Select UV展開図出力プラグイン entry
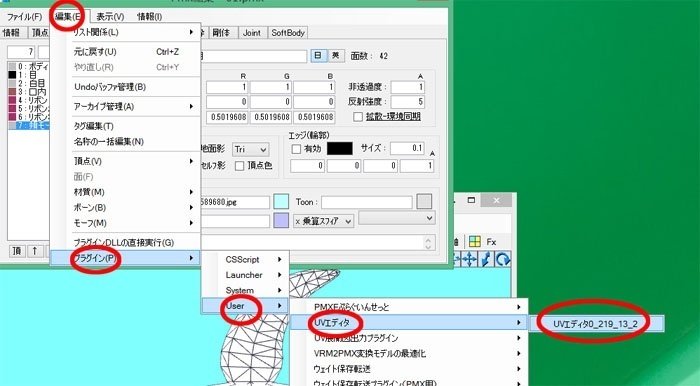 click(x=409, y=338)
